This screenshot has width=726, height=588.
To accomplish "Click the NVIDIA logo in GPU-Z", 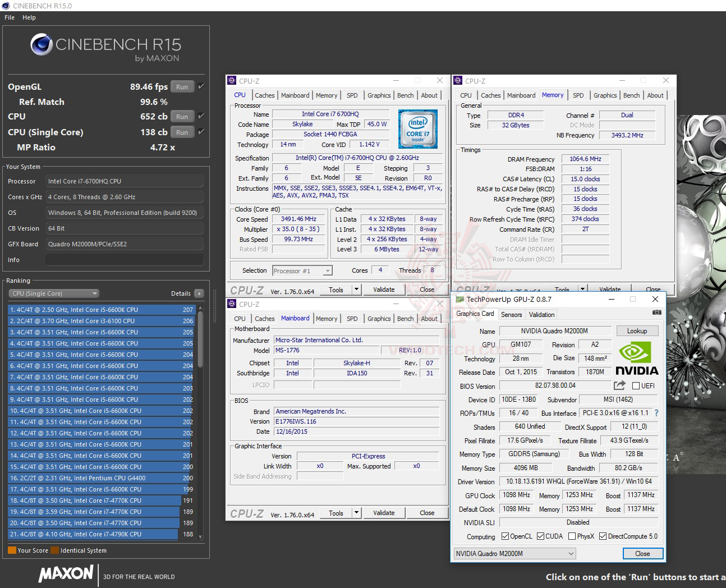I will click(x=636, y=359).
